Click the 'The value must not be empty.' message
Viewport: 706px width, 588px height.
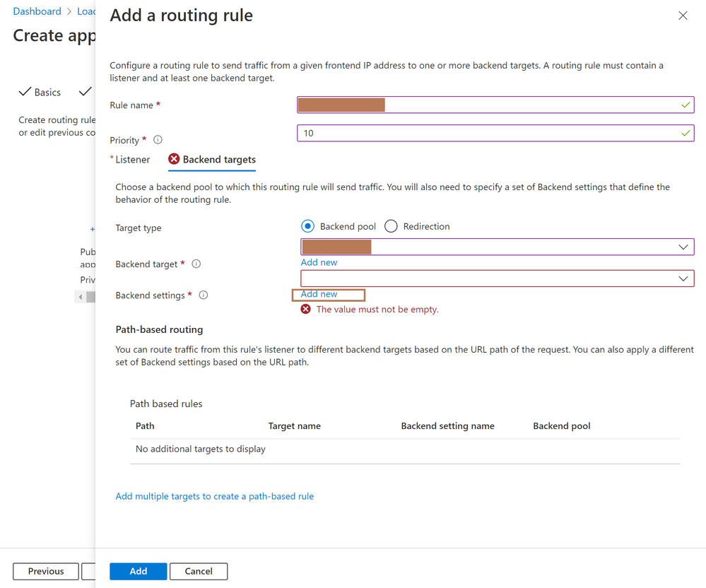[377, 310]
